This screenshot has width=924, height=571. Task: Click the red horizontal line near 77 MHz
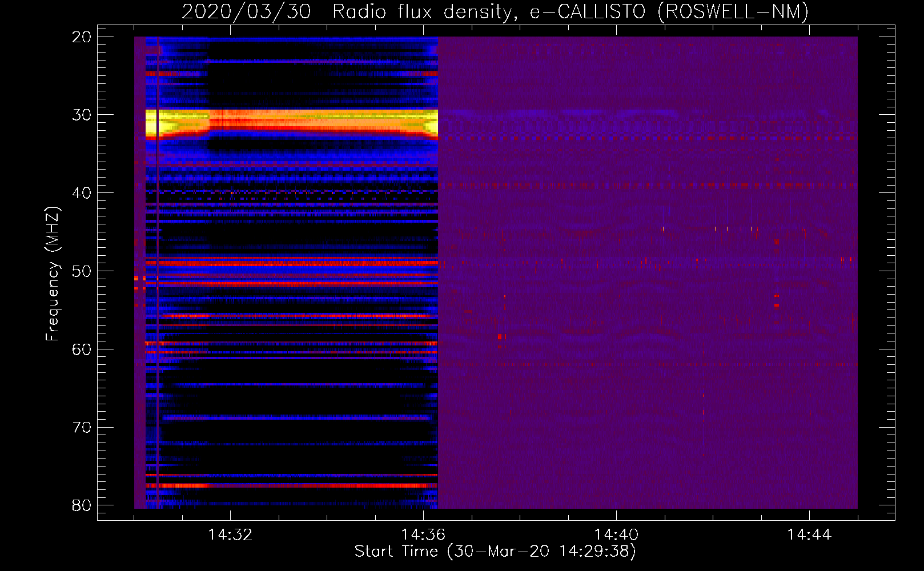pos(292,485)
